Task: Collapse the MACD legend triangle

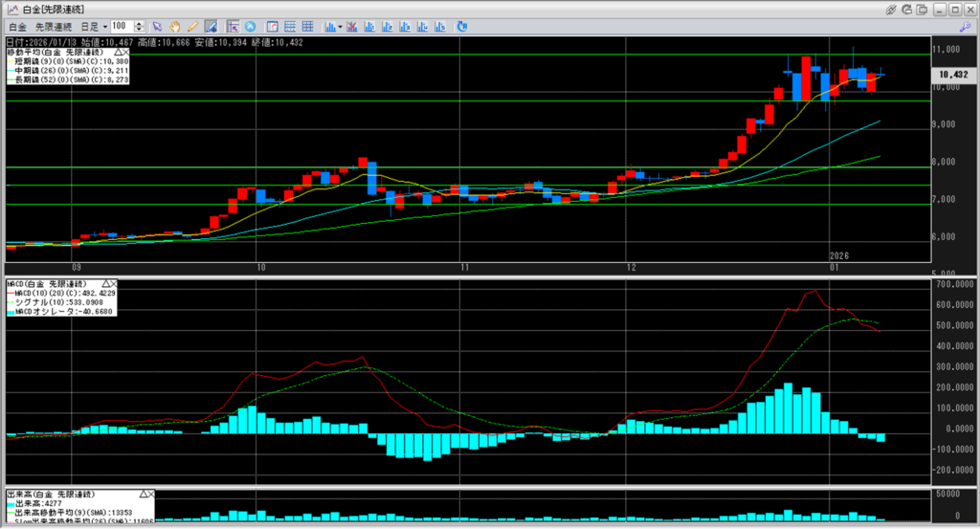Action: point(102,284)
